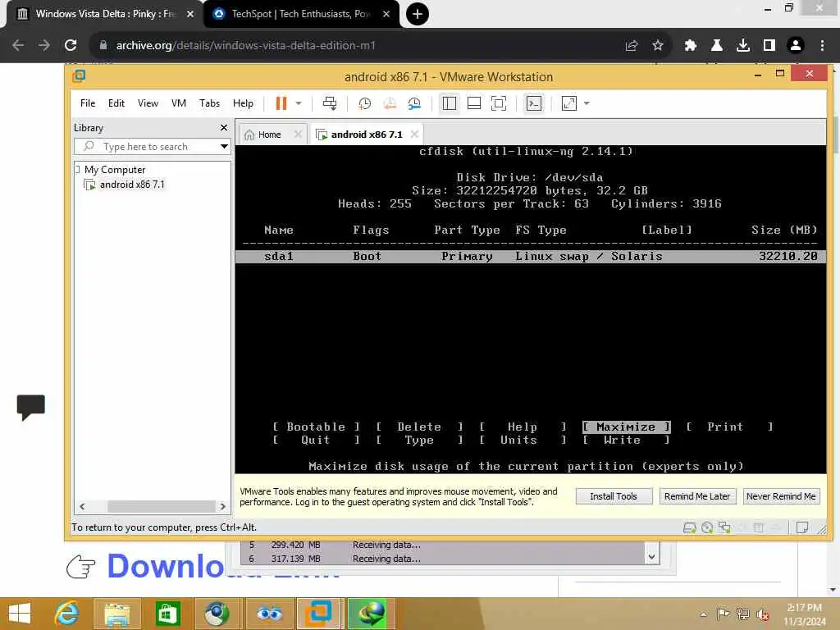The image size is (840, 630).
Task: Click the Remind Me Later button
Action: [x=697, y=496]
